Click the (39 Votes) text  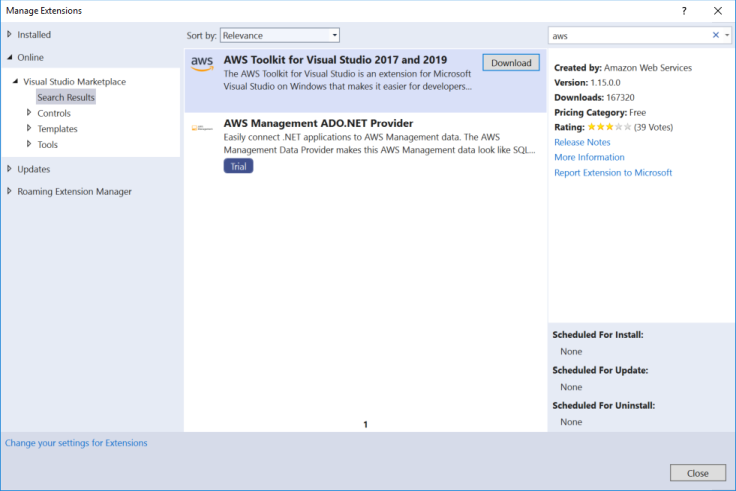pos(653,127)
